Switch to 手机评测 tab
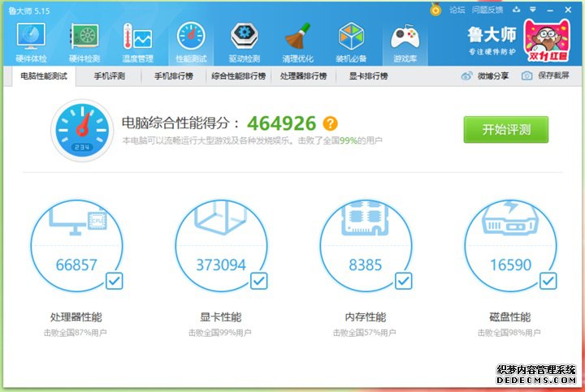Screen dimensions: 585x392 click(110, 76)
